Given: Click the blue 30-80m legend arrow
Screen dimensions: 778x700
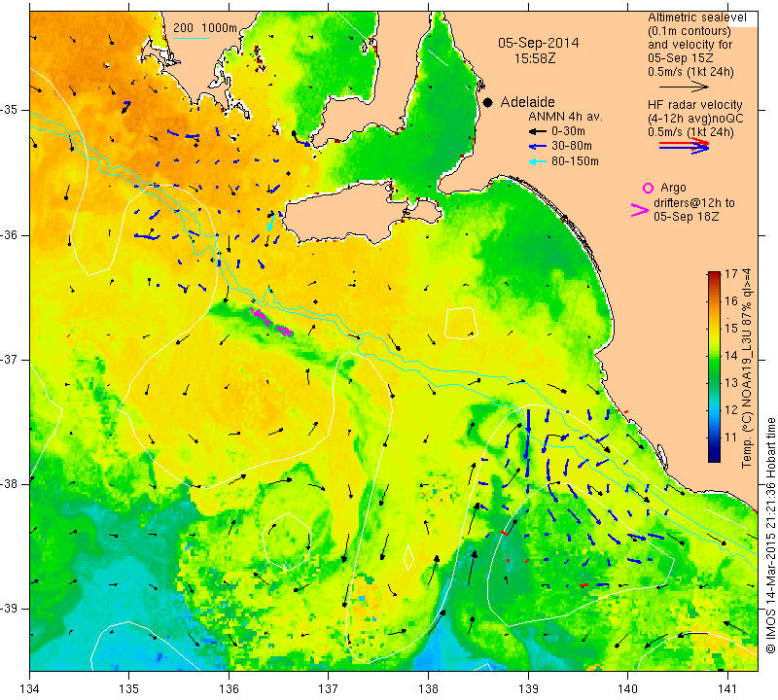Looking at the screenshot, I should 537,147.
